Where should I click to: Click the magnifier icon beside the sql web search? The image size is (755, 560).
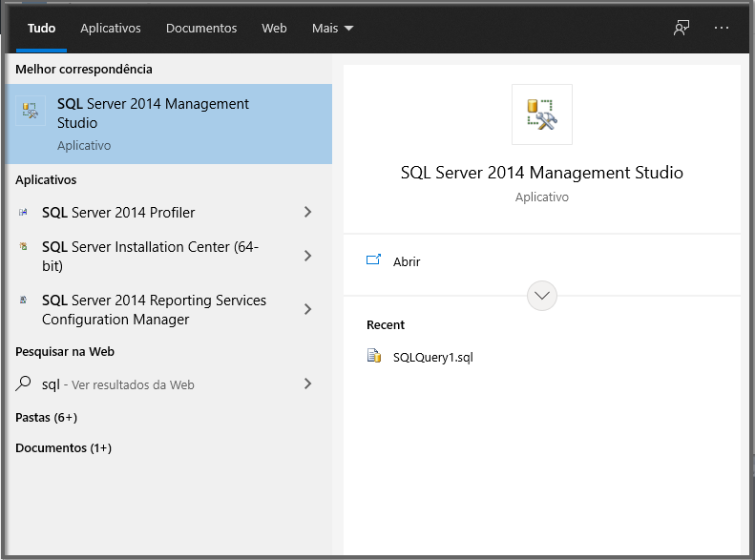pyautogui.click(x=23, y=384)
